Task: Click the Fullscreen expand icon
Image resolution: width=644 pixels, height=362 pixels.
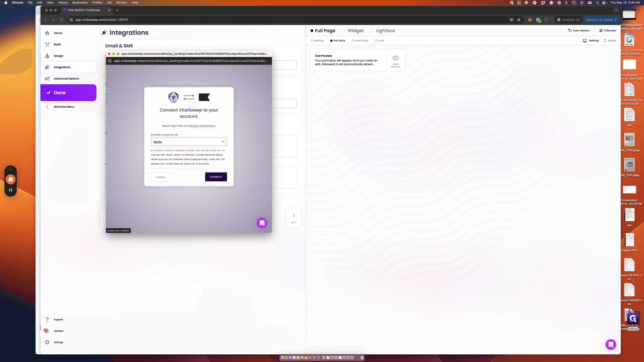Action: [601, 31]
